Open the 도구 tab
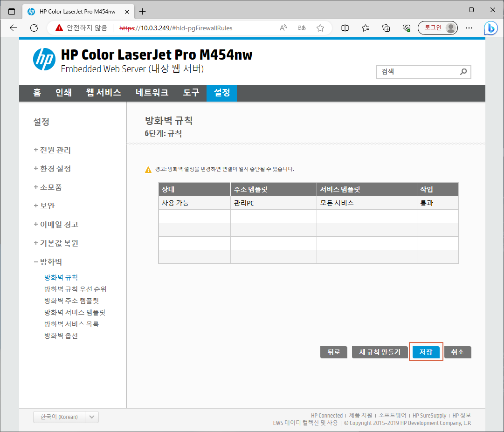 [191, 93]
